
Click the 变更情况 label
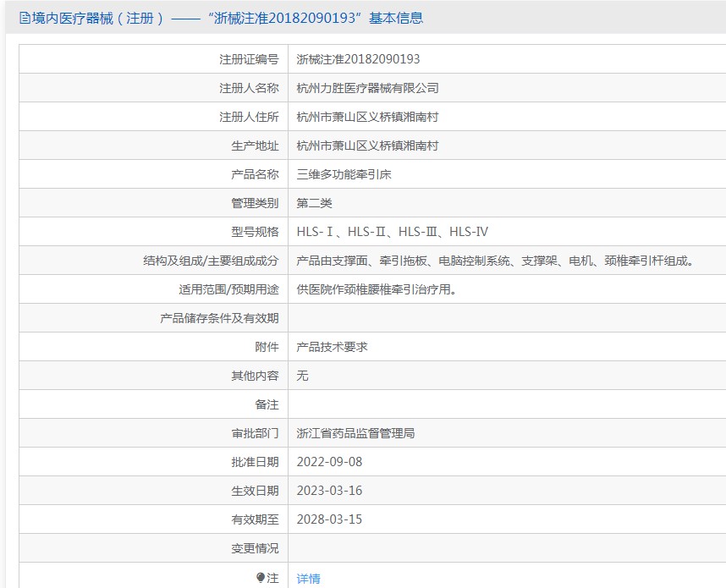256,548
